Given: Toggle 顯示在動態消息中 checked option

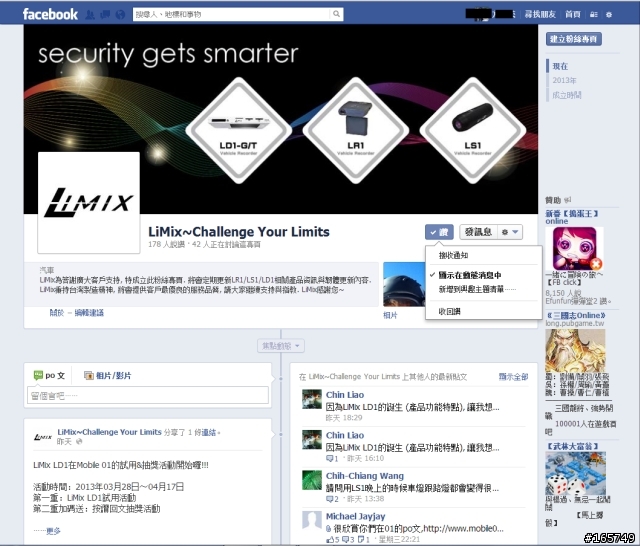Looking at the screenshot, I should click(x=469, y=275).
